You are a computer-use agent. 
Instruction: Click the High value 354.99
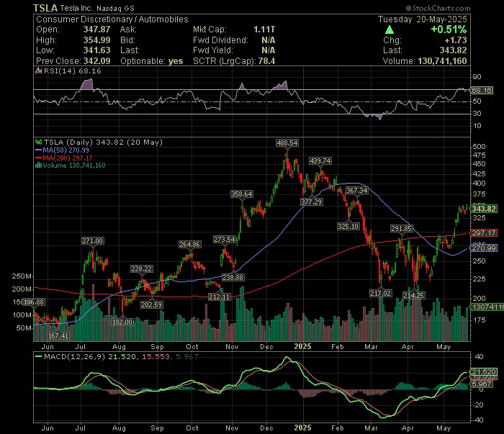[x=96, y=40]
